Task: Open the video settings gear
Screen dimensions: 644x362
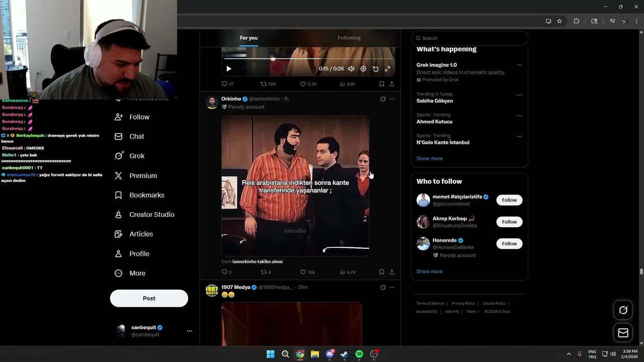Action: (x=363, y=69)
